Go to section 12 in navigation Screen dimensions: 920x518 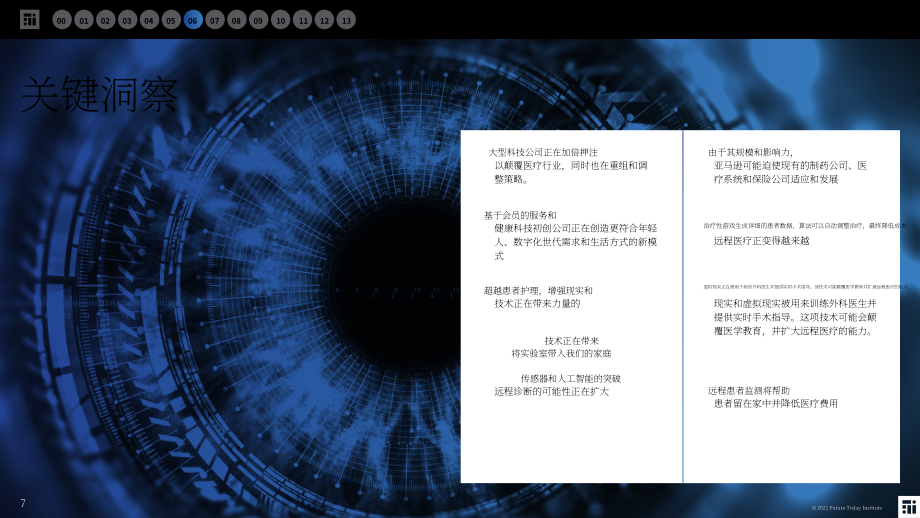click(x=324, y=20)
